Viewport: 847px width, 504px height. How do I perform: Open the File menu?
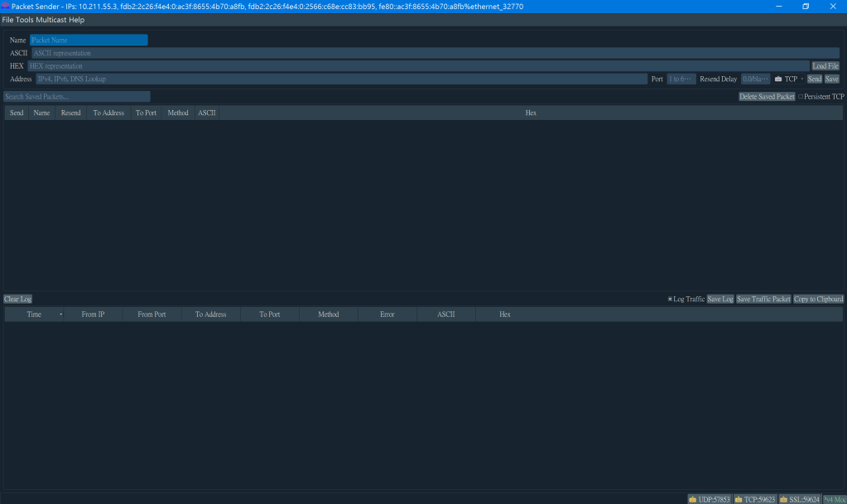[x=7, y=20]
